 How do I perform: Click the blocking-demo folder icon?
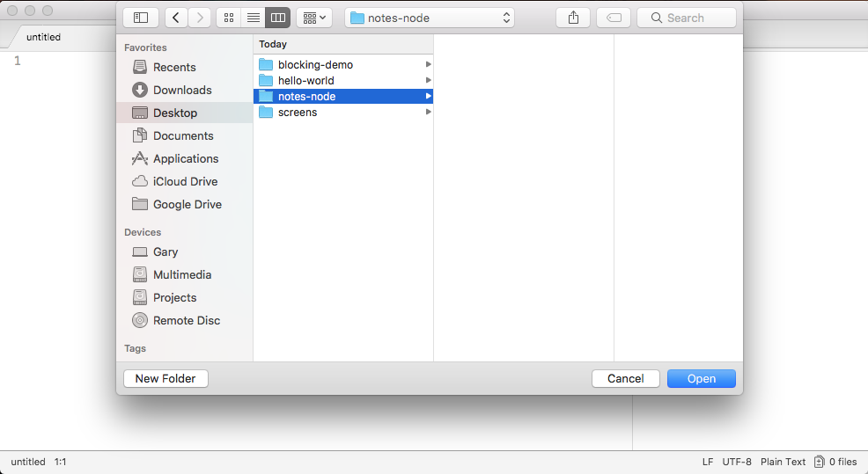click(266, 65)
